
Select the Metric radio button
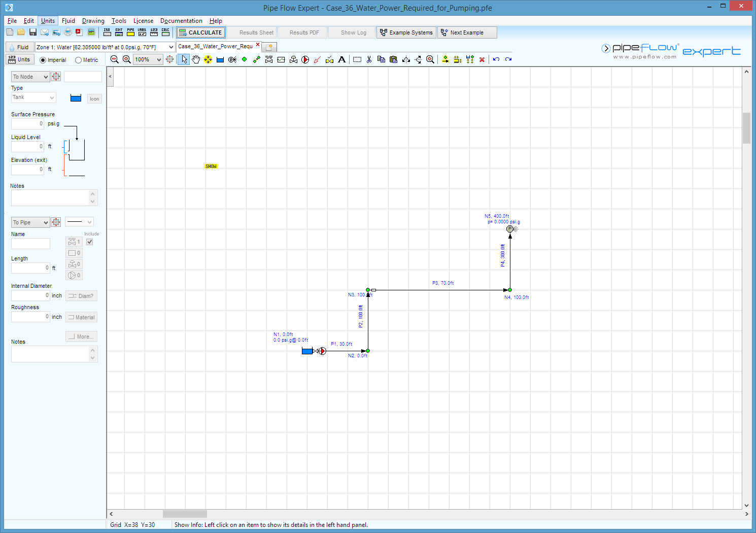click(x=78, y=60)
